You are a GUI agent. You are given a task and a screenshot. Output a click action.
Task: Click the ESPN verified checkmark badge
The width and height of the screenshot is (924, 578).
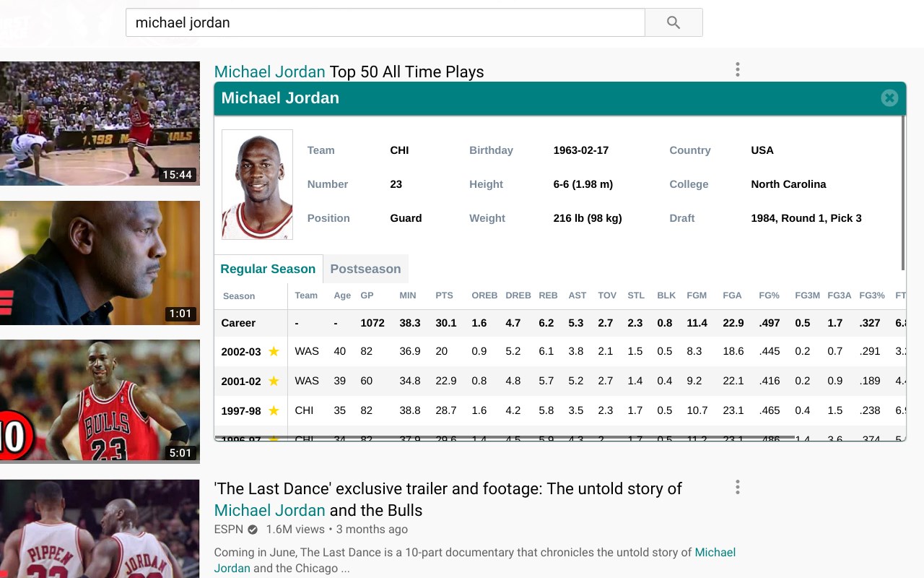[253, 530]
